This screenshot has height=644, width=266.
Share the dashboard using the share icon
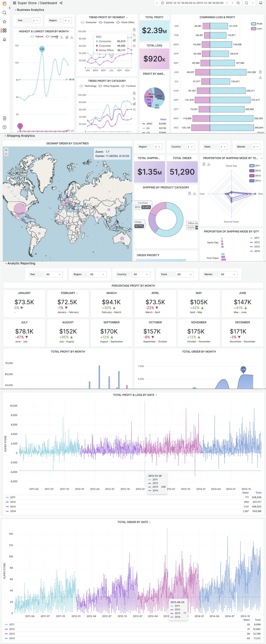61,3
